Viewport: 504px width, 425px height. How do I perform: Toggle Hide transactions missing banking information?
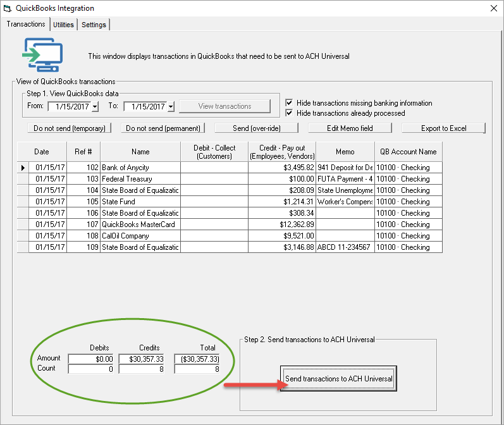[289, 102]
